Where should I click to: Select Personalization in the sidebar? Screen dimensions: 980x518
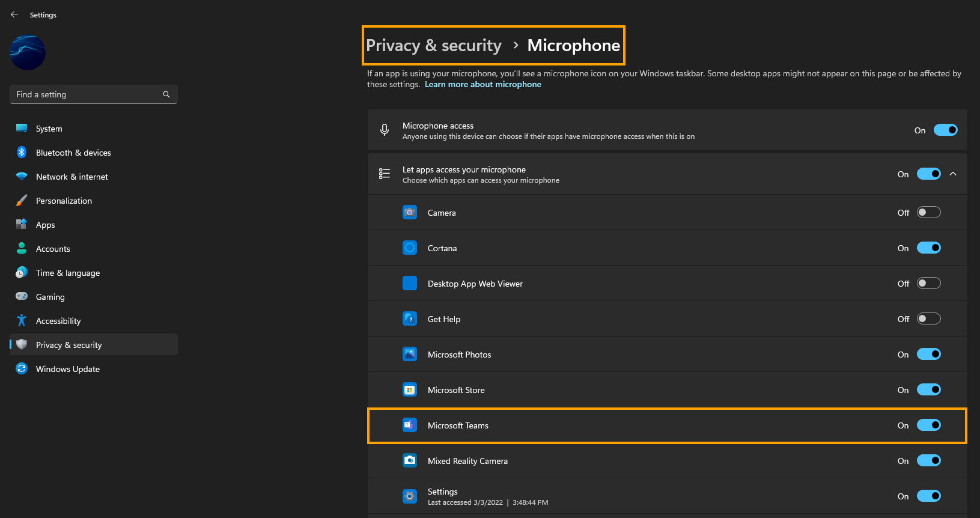point(94,201)
